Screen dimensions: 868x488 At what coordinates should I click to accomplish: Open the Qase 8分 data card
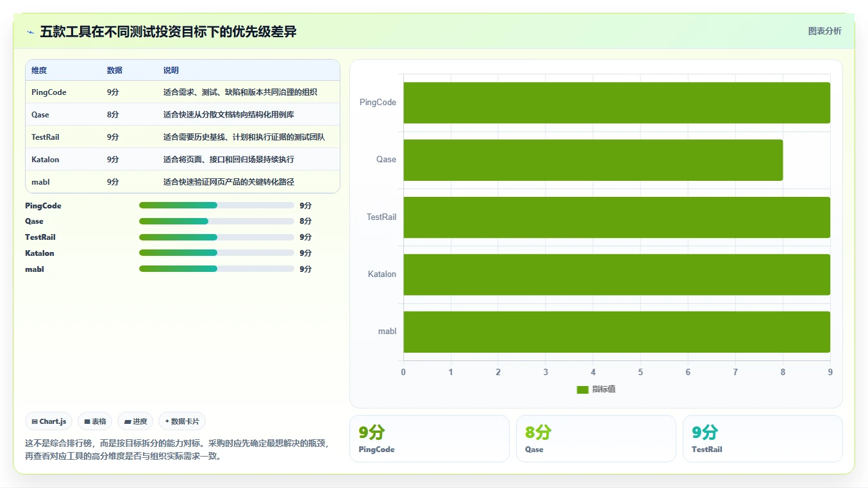(x=596, y=439)
